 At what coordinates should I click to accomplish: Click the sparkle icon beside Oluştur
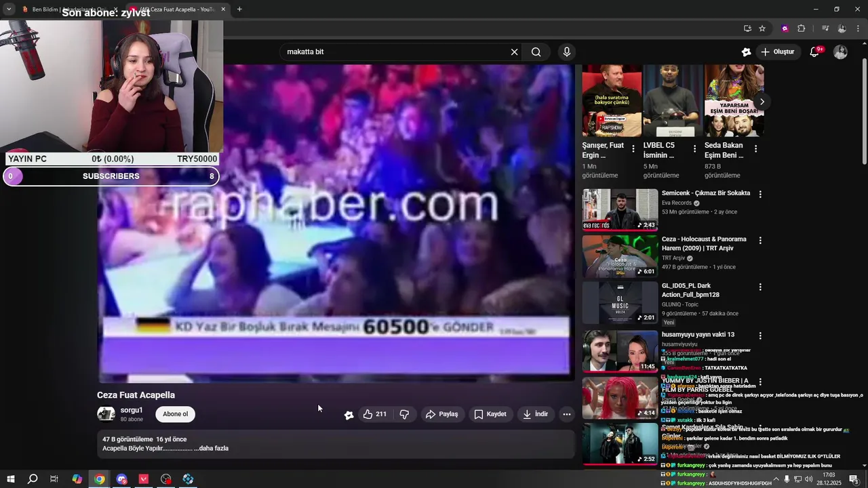pyautogui.click(x=746, y=52)
